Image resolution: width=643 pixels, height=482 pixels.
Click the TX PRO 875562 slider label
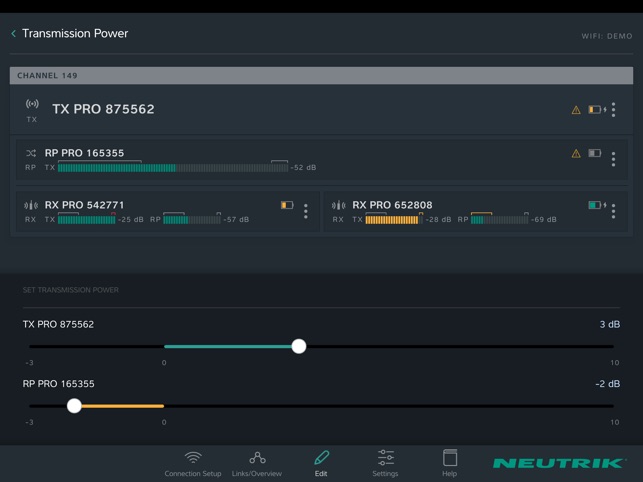(58, 324)
